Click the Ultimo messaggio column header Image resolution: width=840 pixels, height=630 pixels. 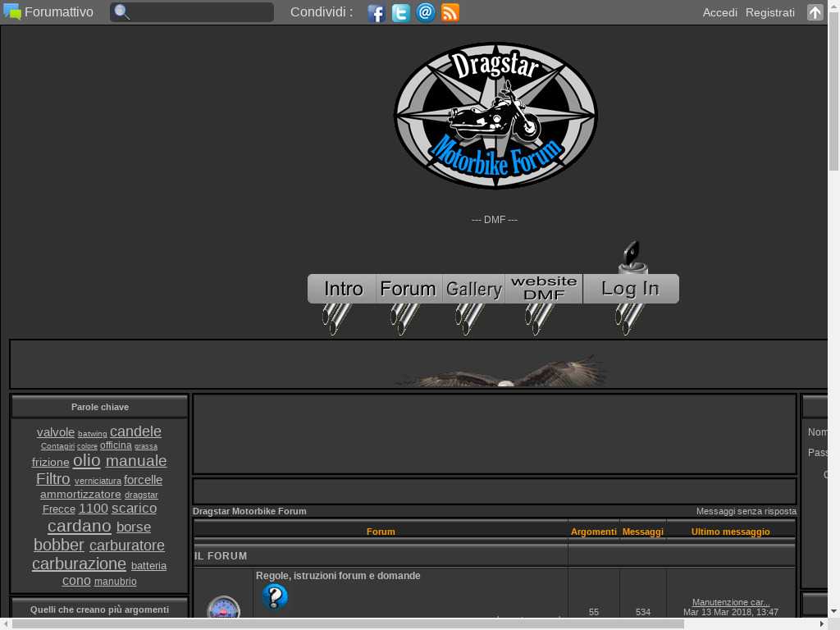coord(731,532)
